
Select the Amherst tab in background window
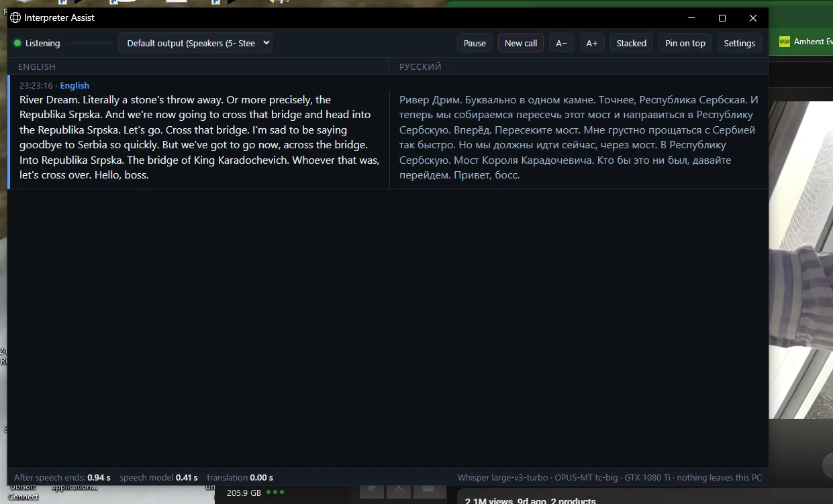pos(805,42)
